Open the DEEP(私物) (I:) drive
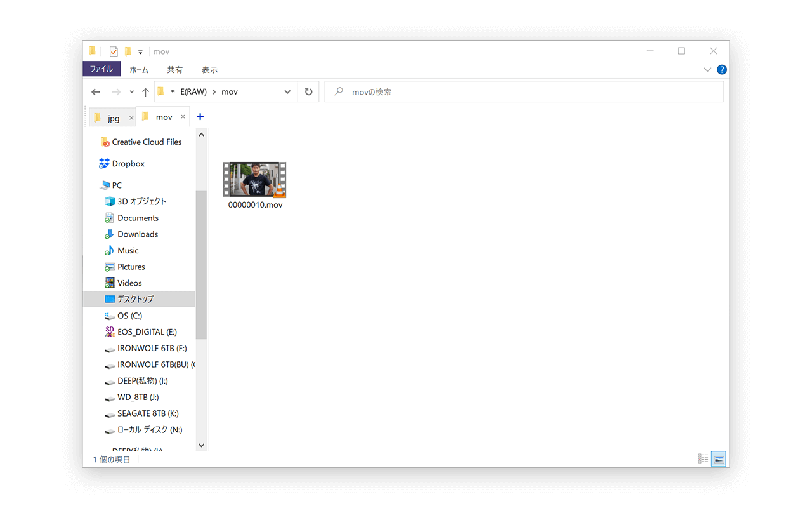This screenshot has width=812, height=508. click(x=142, y=381)
